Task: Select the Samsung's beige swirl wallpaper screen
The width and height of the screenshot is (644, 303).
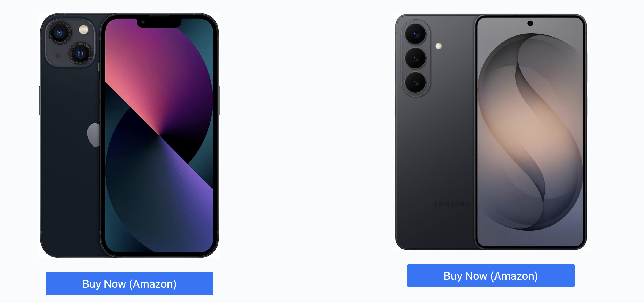Action: tap(530, 132)
